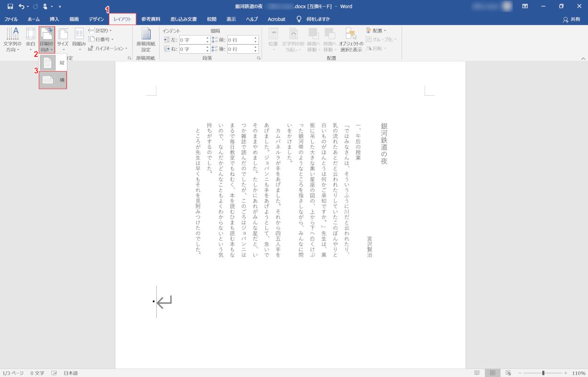
Task: Switch to the 校閲 tab
Action: [212, 19]
